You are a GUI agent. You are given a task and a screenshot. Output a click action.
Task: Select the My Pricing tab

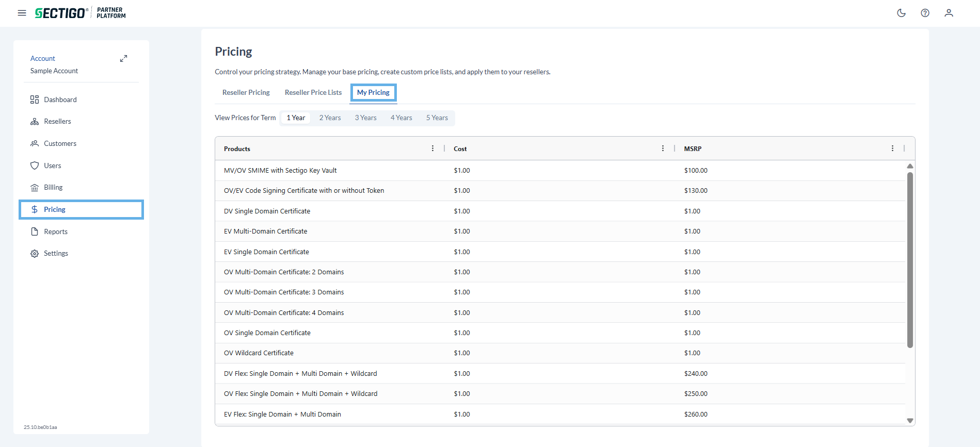[x=374, y=93]
